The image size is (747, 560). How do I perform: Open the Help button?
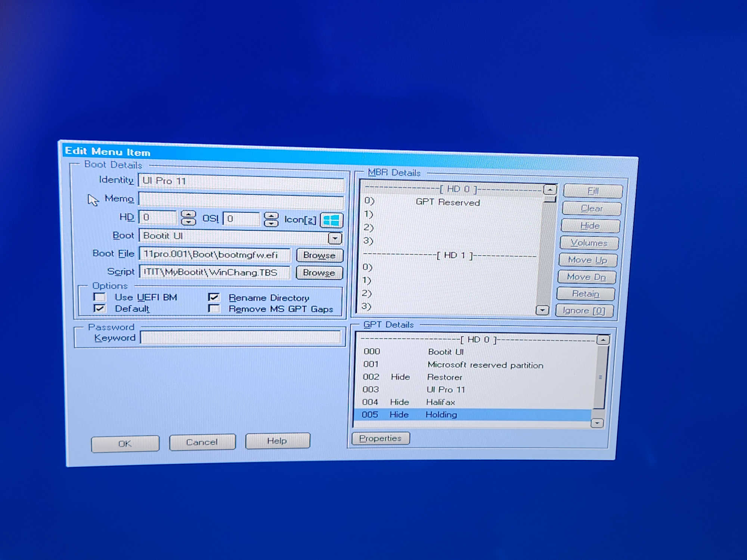tap(278, 441)
